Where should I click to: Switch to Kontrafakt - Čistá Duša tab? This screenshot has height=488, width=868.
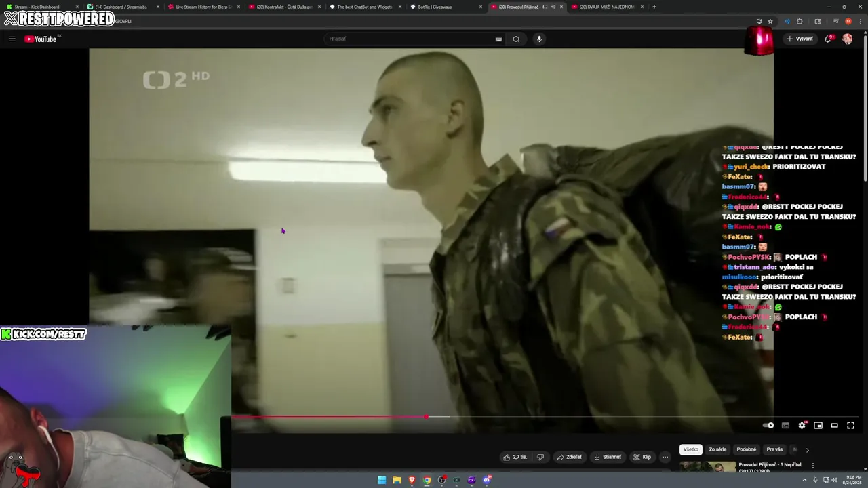click(x=284, y=7)
